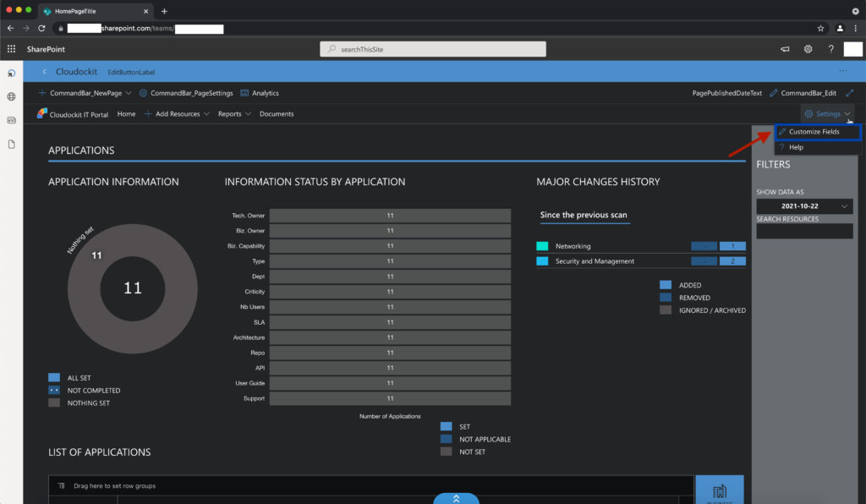The image size is (866, 504).
Task: Click the question mark help icon
Action: (830, 49)
